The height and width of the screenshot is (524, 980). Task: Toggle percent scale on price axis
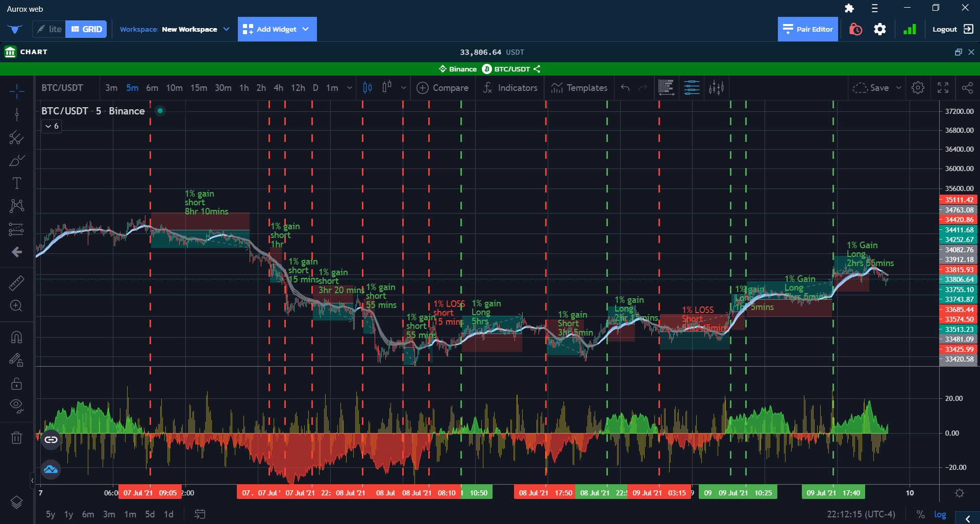pos(920,514)
